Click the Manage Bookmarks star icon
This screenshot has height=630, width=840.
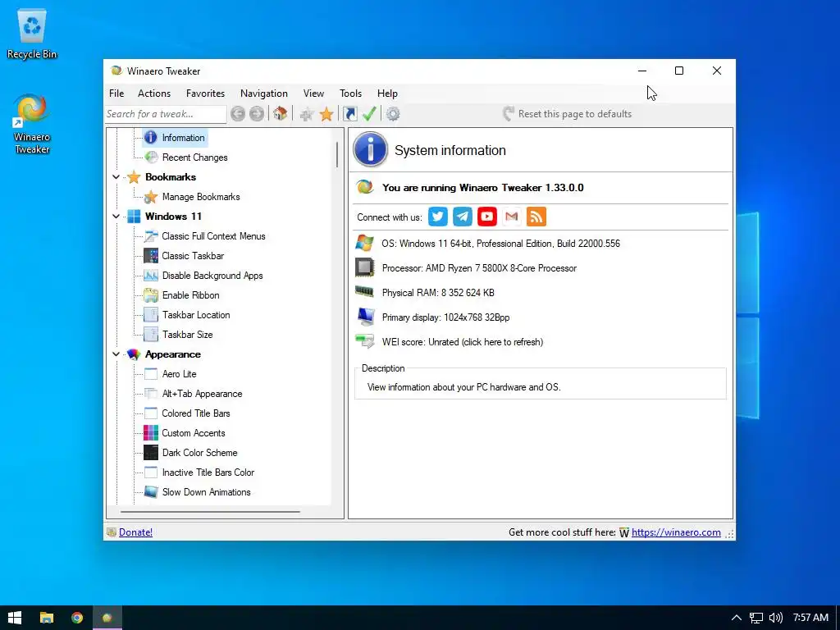click(x=151, y=197)
